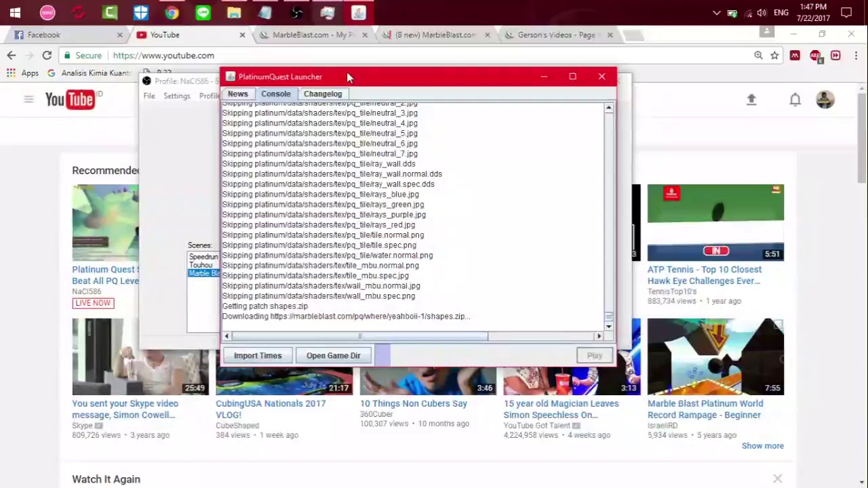868x488 pixels.
Task: Click the LIVE NOW badge
Action: (93, 303)
